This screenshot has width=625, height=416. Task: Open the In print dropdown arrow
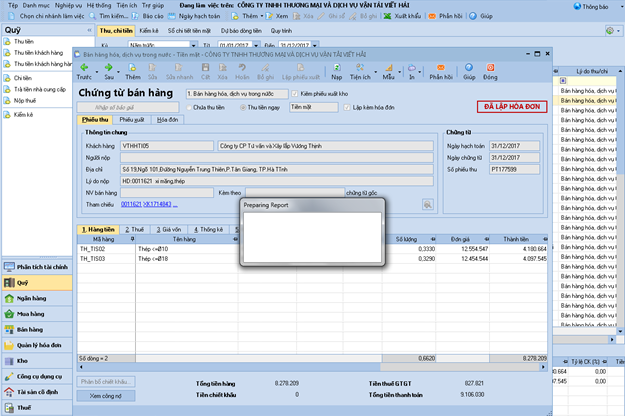[x=420, y=72]
